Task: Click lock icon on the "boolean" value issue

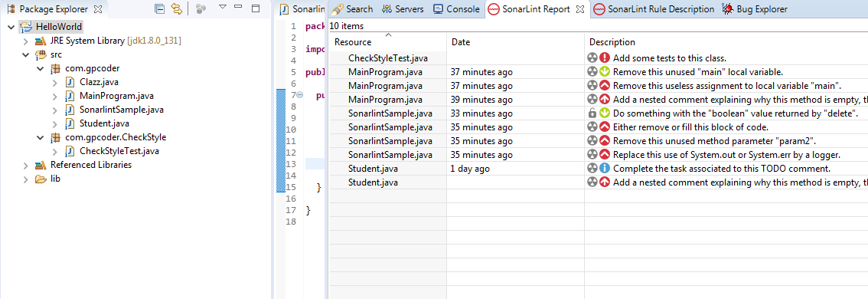Action: click(x=592, y=113)
